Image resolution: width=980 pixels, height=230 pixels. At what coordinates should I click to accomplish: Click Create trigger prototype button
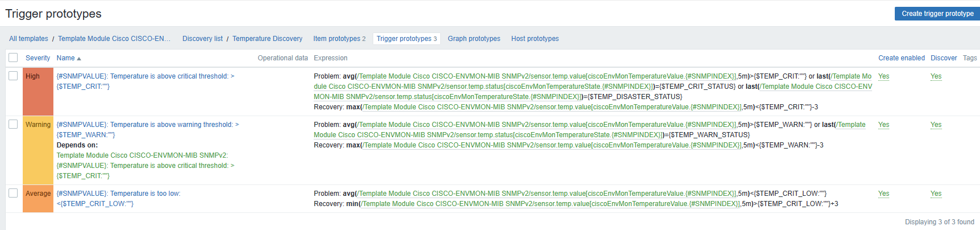click(937, 14)
